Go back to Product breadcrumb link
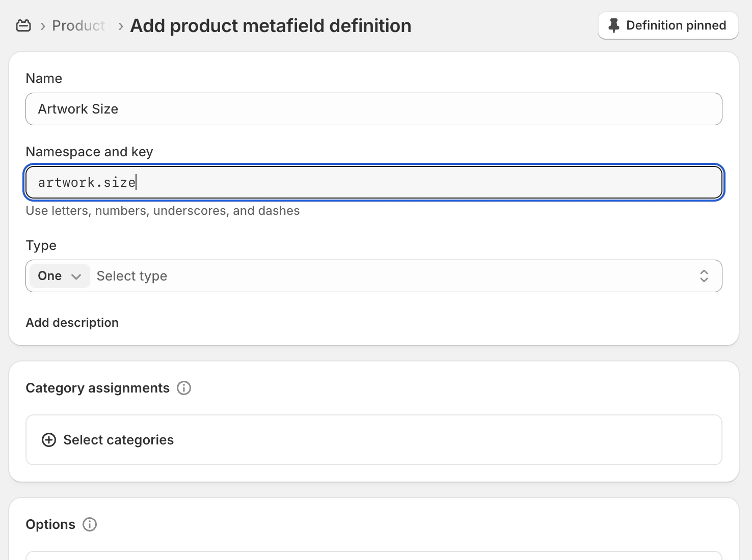Viewport: 752px width, 560px height. pyautogui.click(x=78, y=25)
